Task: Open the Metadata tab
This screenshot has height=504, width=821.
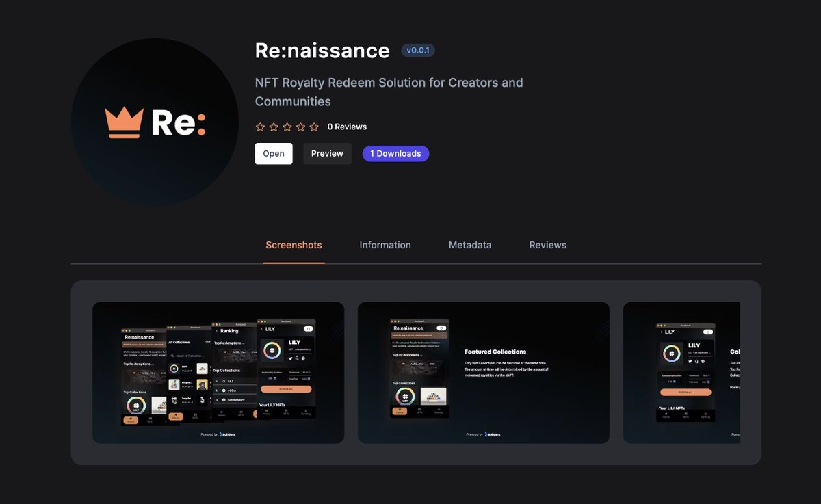Action: [x=470, y=245]
